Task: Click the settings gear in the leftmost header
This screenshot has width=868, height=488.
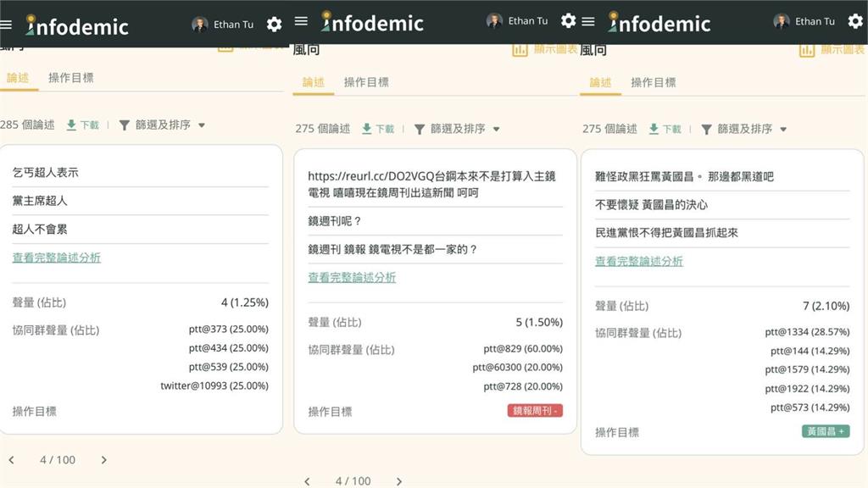Action: [x=274, y=25]
